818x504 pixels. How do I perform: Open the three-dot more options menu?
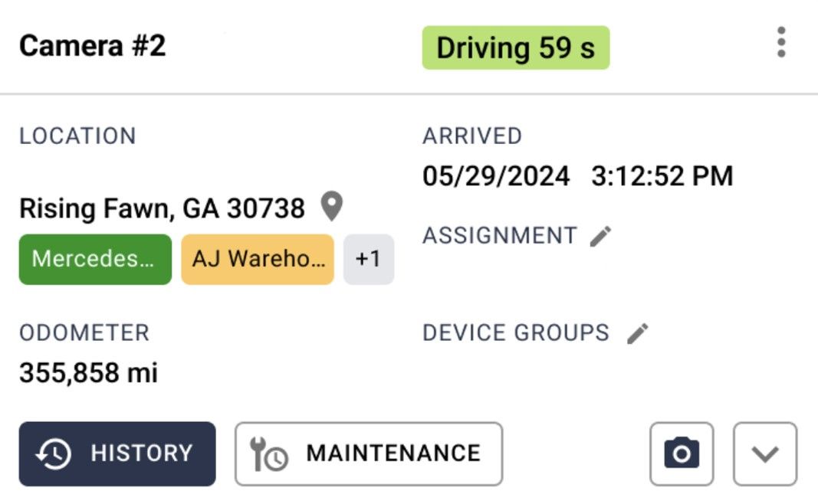(780, 42)
